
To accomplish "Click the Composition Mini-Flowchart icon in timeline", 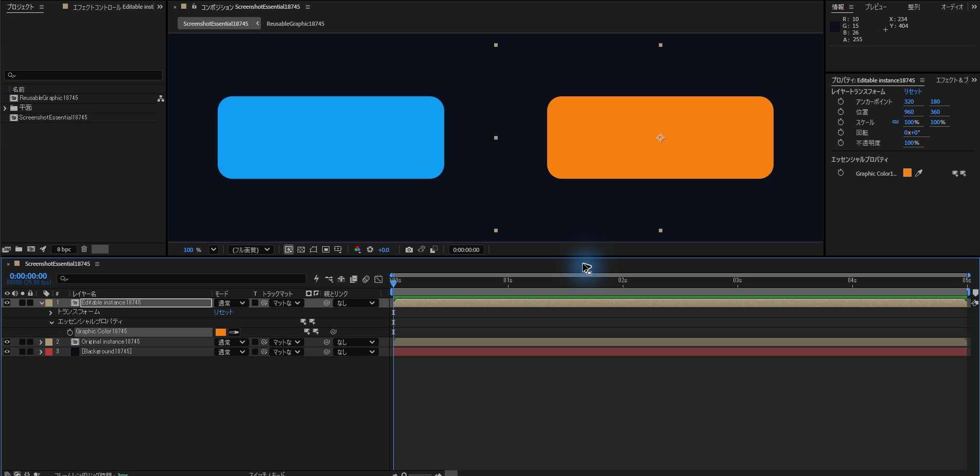I will 329,279.
